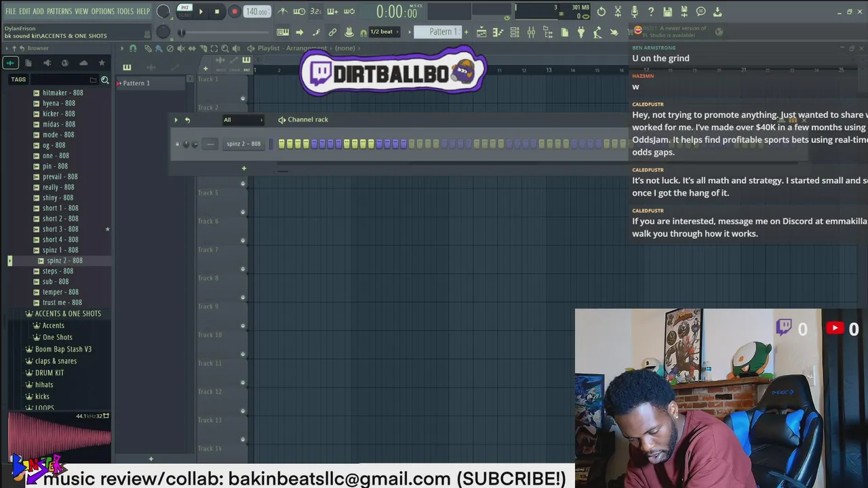This screenshot has height=488, width=868.
Task: Search the browser with magnifier icon
Action: (105, 80)
